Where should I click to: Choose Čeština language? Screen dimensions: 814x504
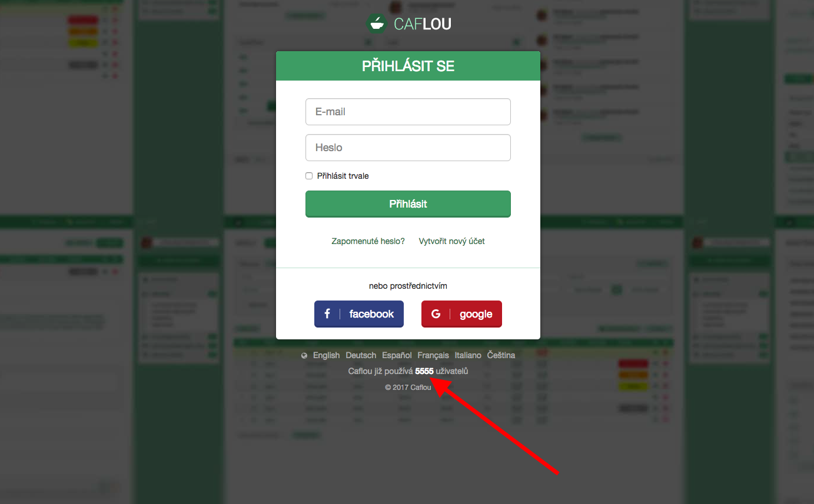tap(501, 355)
